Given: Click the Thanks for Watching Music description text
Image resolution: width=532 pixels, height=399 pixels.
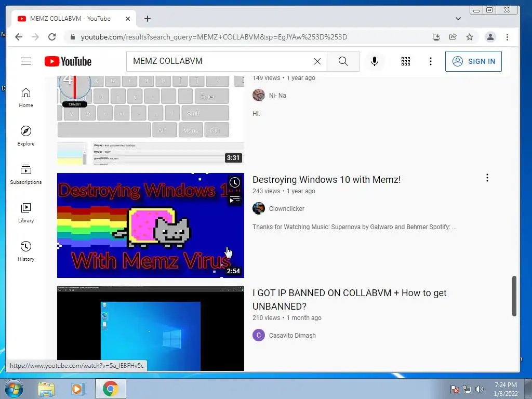Looking at the screenshot, I should click(354, 227).
